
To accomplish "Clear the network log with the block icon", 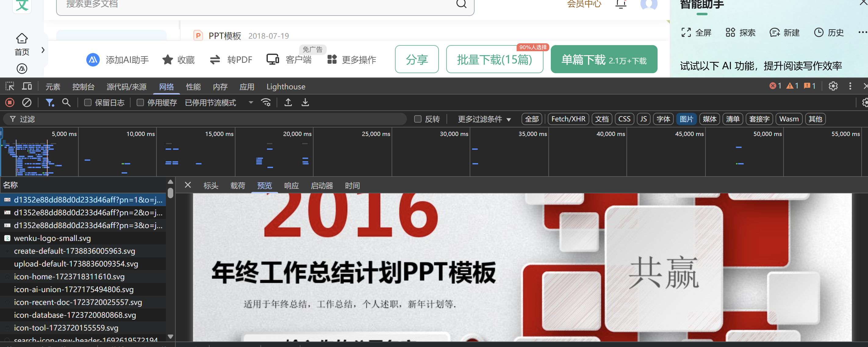I will point(27,102).
